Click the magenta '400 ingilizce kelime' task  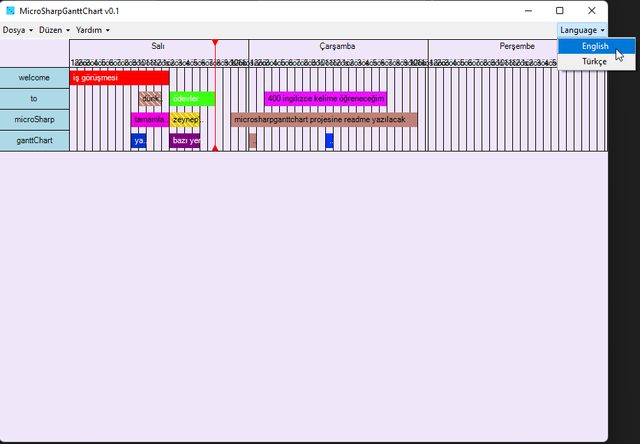[325, 99]
